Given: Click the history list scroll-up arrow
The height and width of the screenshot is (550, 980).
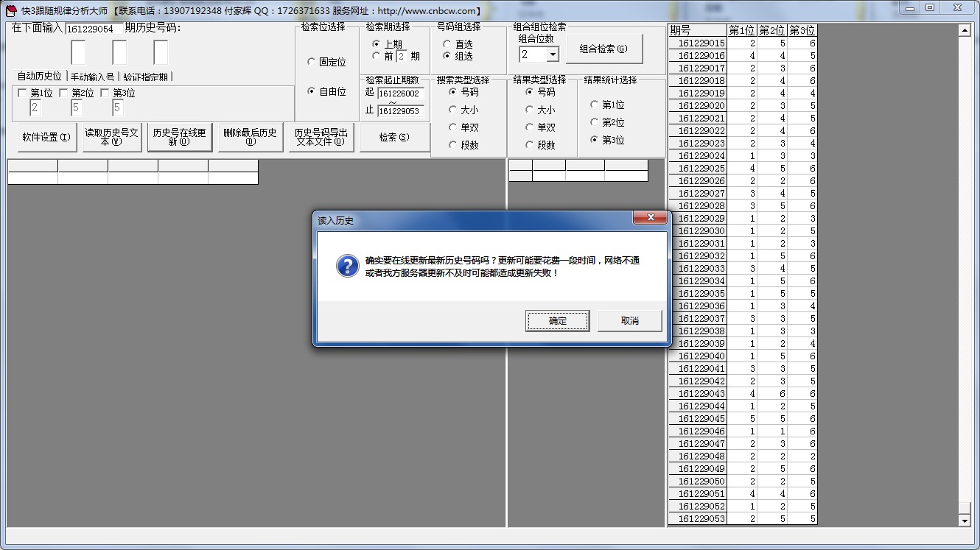Looking at the screenshot, I should point(965,31).
